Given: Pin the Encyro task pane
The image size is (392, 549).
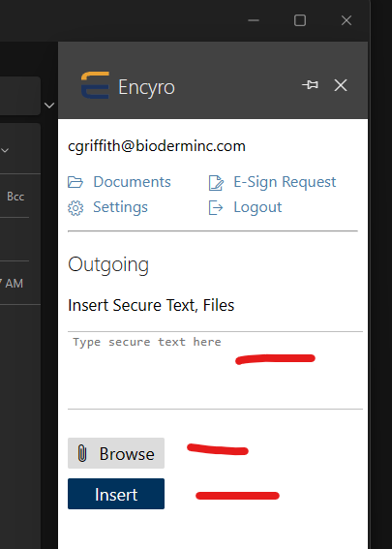Looking at the screenshot, I should pos(310,85).
